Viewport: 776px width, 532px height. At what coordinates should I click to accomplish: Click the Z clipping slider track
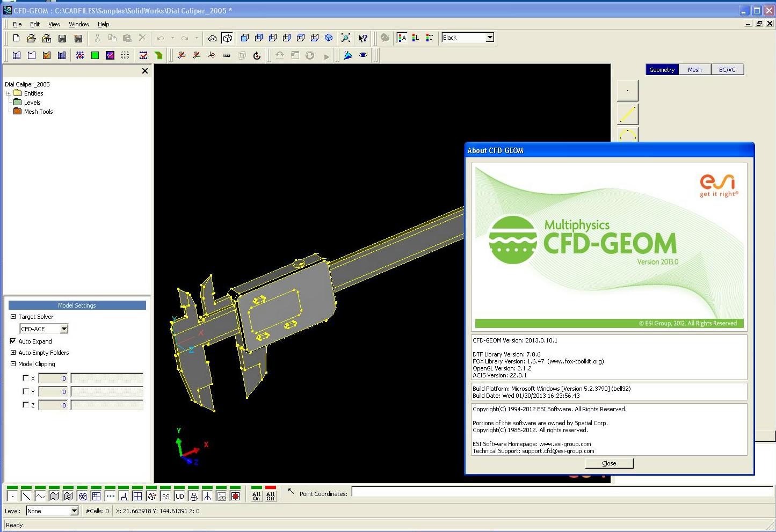107,405
